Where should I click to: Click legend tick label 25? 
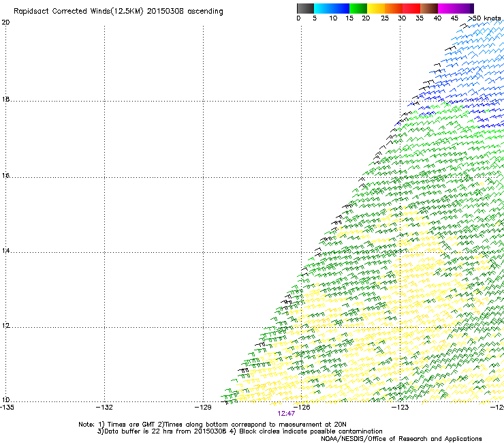385,18
